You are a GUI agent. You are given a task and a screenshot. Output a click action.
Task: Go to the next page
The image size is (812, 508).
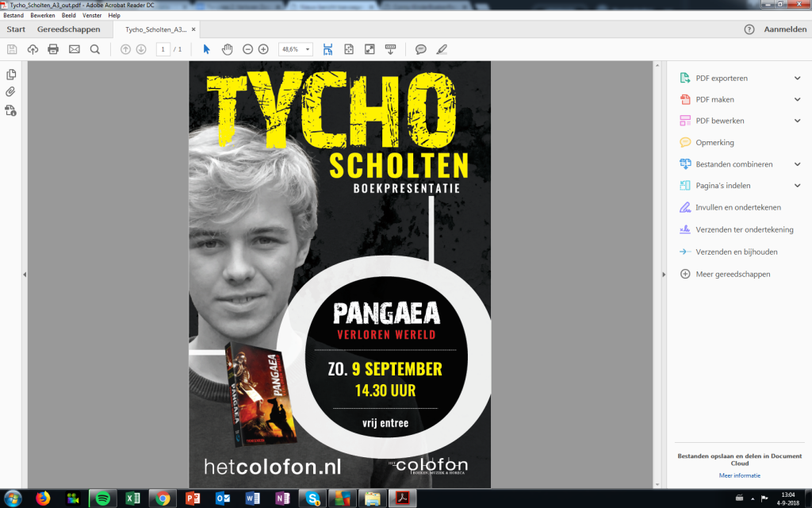(x=141, y=49)
